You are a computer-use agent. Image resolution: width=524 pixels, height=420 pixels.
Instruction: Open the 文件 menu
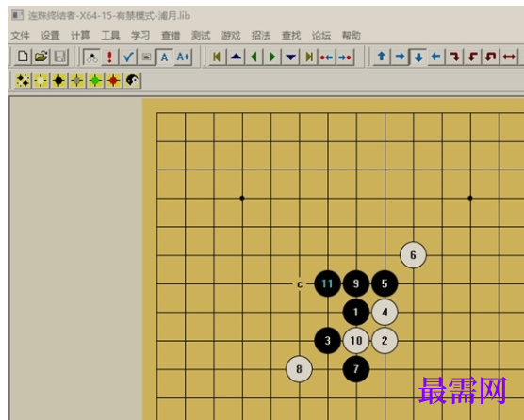tap(20, 35)
